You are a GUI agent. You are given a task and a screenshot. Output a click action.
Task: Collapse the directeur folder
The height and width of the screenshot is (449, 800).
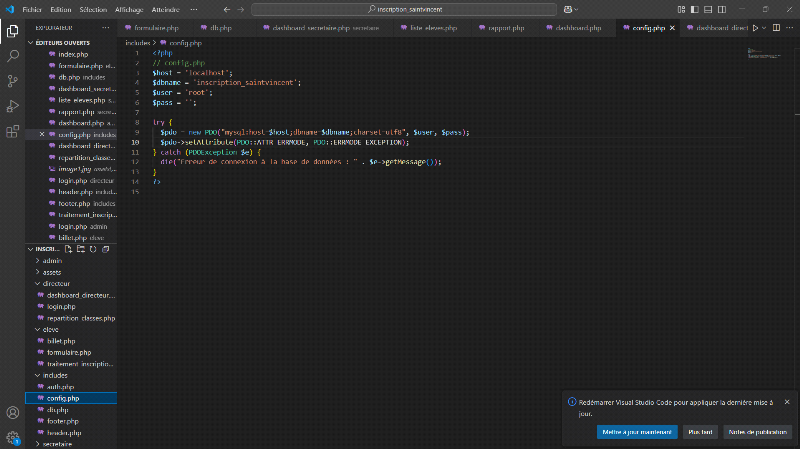[56, 283]
